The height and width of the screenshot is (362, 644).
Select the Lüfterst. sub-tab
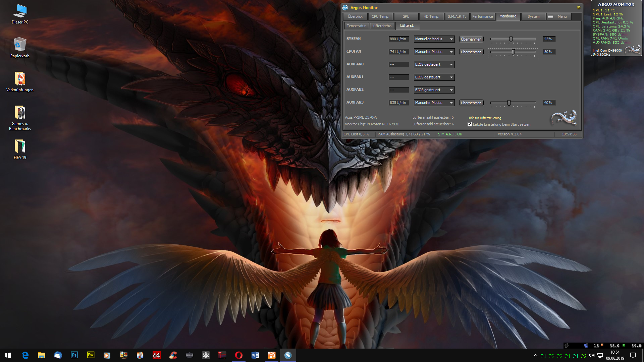tap(407, 26)
